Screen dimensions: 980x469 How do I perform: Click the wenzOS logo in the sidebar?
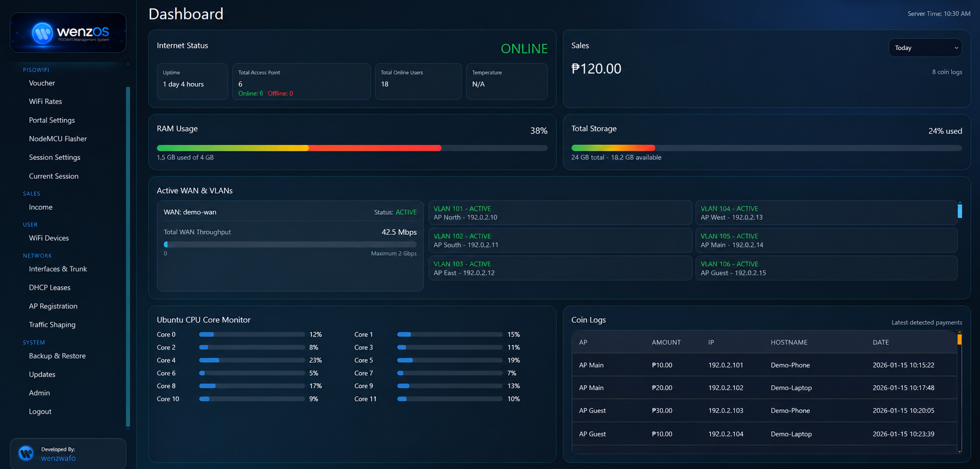click(x=68, y=33)
